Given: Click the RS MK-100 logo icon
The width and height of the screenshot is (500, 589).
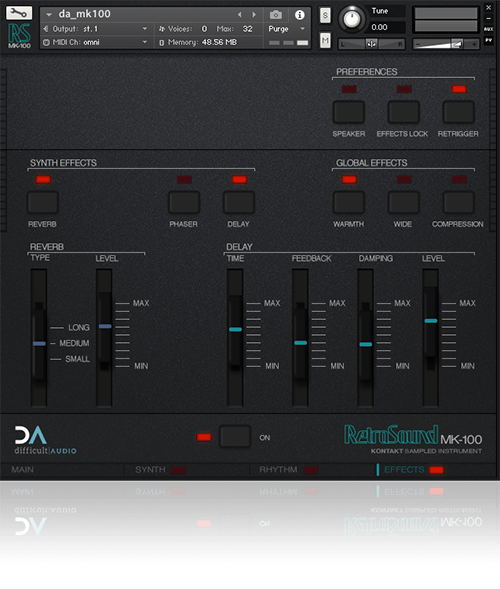Looking at the screenshot, I should 20,36.
